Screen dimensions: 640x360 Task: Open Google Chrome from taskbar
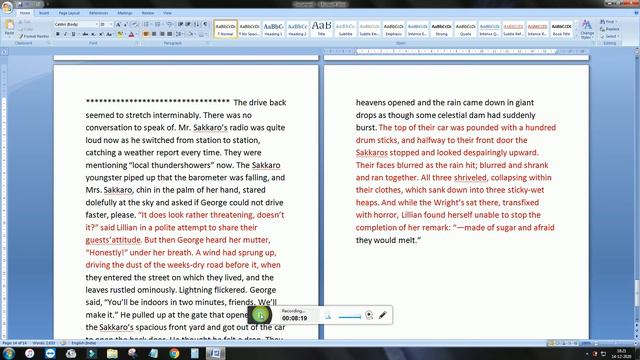174,353
